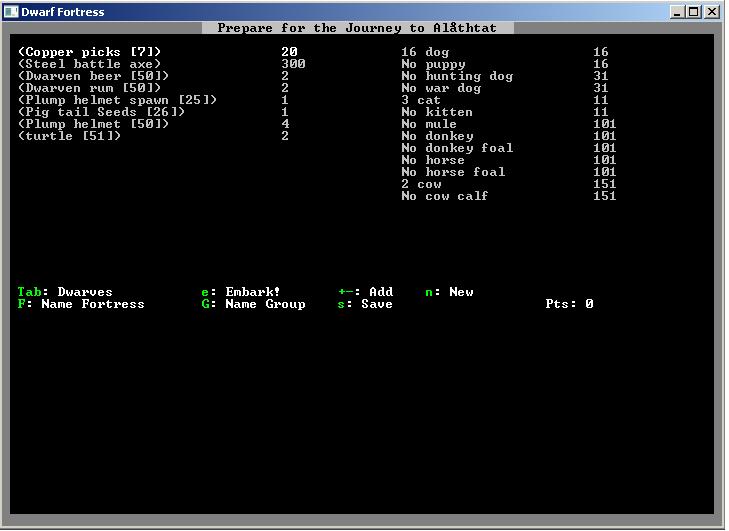This screenshot has height=531, width=729.
Task: Choose the Dwarven rum [50] entry
Action: point(89,88)
